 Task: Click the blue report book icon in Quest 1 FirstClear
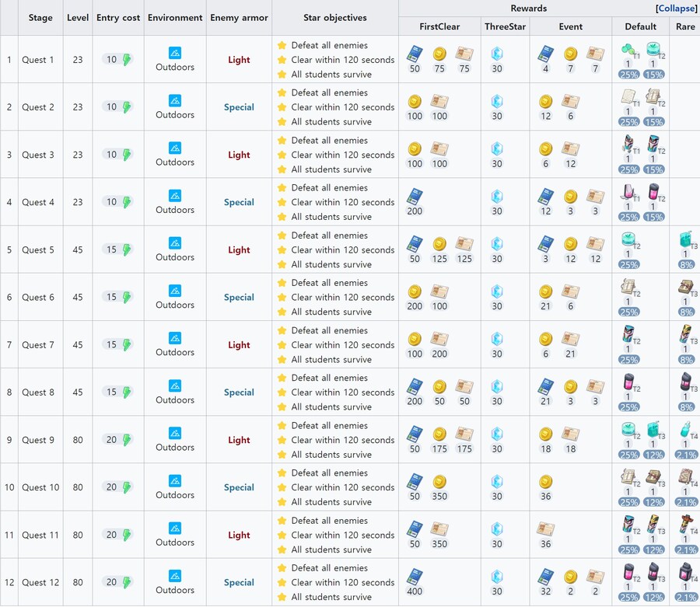(x=415, y=54)
